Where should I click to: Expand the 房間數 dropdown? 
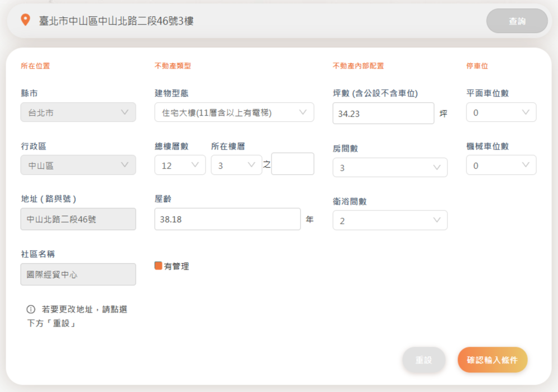(389, 168)
